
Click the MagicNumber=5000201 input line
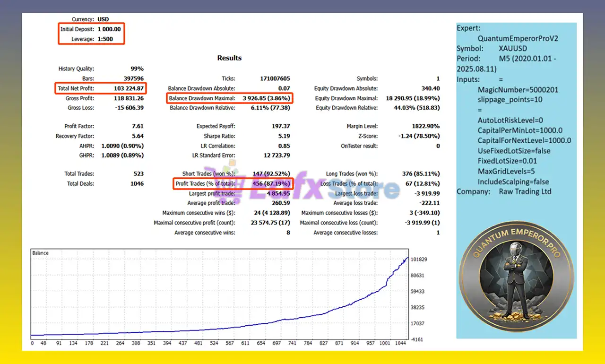pos(518,90)
